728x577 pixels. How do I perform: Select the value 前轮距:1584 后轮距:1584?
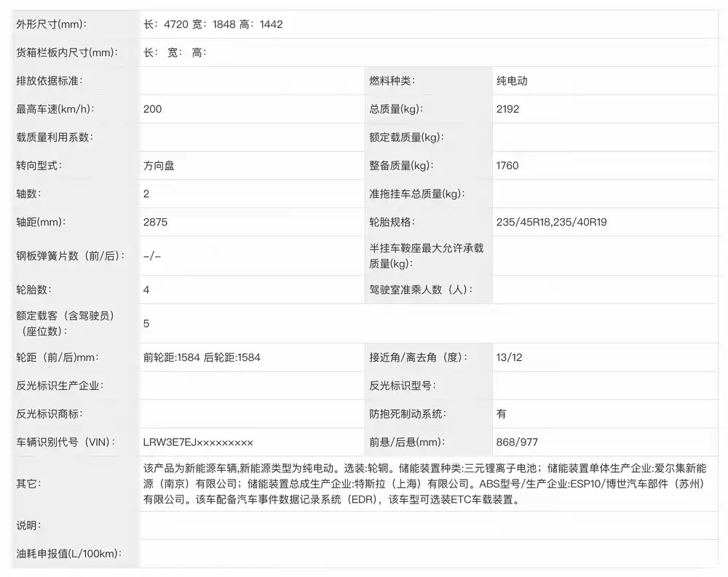202,357
